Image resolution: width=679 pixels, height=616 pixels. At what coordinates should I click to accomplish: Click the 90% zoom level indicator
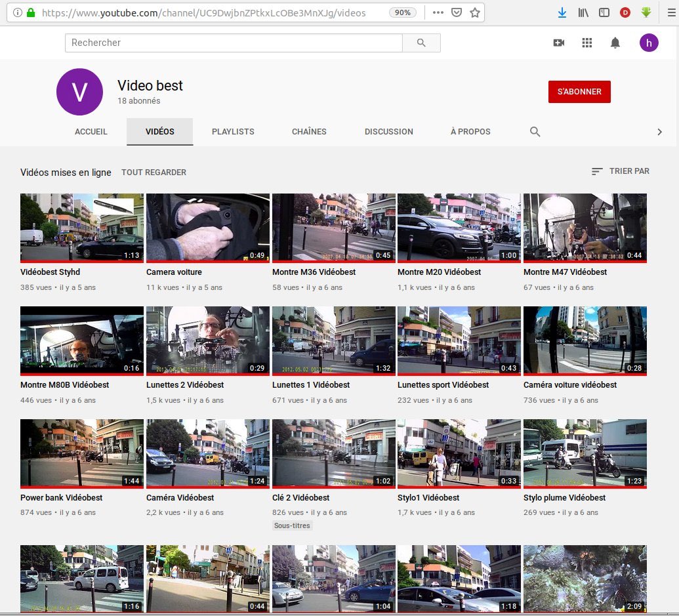pyautogui.click(x=402, y=12)
